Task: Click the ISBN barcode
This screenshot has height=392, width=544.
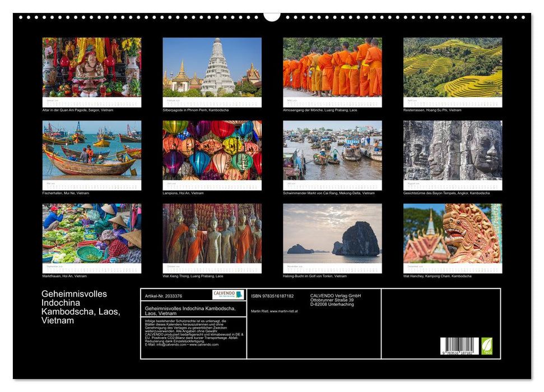Action: [459, 346]
